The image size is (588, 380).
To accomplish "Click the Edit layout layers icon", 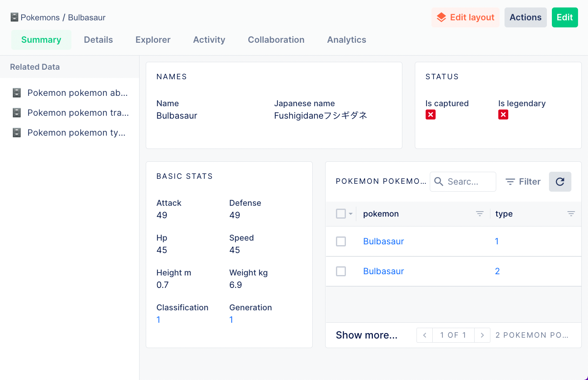I will pos(441,17).
